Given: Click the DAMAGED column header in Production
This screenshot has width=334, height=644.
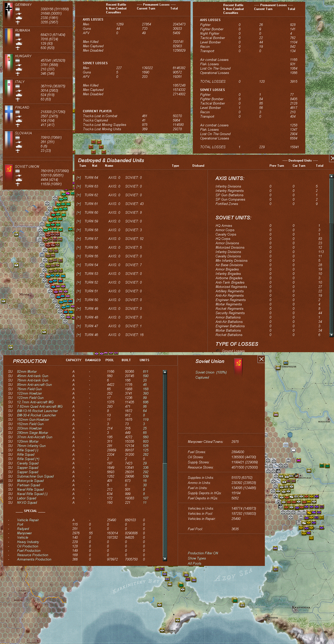Looking at the screenshot, I should tap(93, 360).
